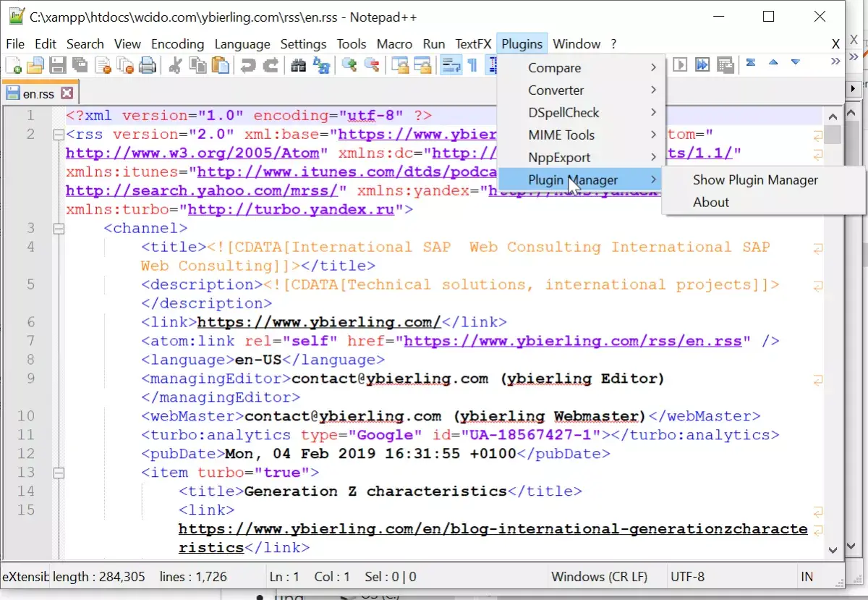Viewport: 868px width, 600px height.
Task: Click the Paste clipboard icon
Action: (220, 66)
